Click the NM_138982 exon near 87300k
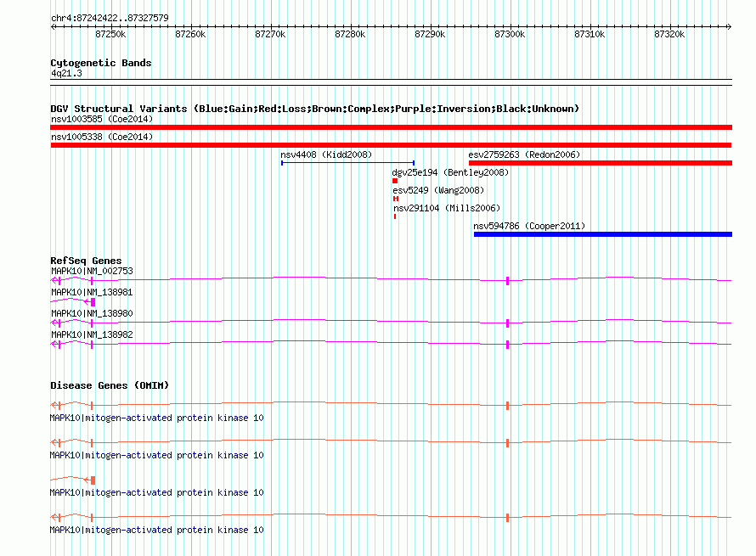The image size is (756, 556). click(x=508, y=345)
